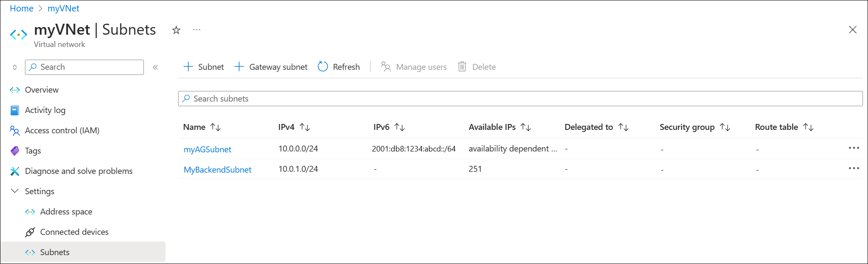Navigate to Home breadcrumb

point(22,8)
